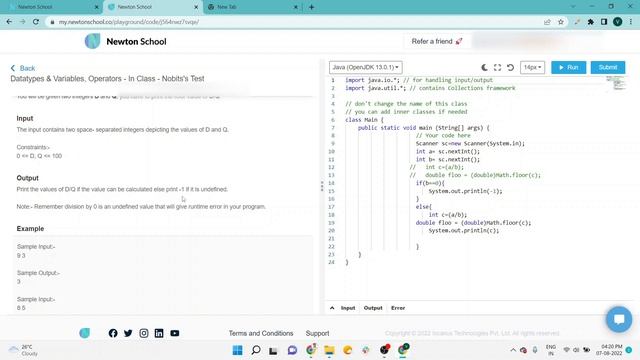This screenshot has width=640, height=360.
Task: Click the footer Newton School logo
Action: pos(84,333)
